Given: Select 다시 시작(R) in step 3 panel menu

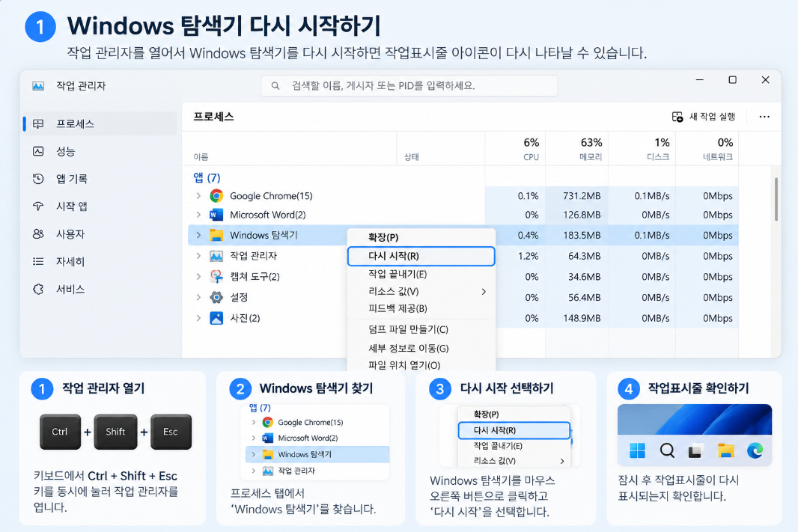Looking at the screenshot, I should click(514, 430).
